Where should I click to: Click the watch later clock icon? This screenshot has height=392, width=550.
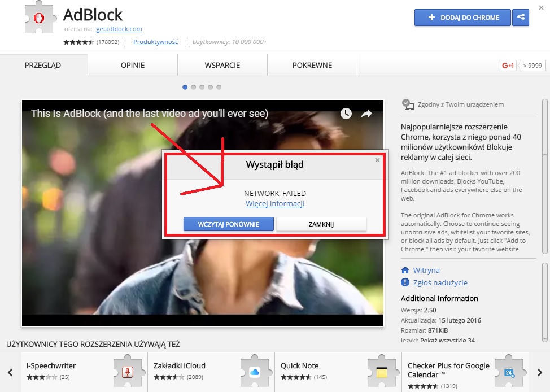click(x=346, y=114)
